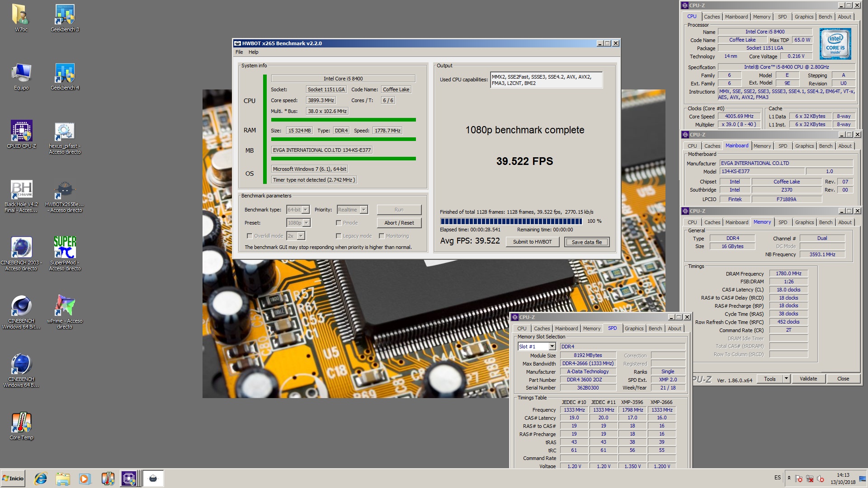Switch to Caches tab in top CPU-Z window
868x488 pixels.
[x=712, y=17]
